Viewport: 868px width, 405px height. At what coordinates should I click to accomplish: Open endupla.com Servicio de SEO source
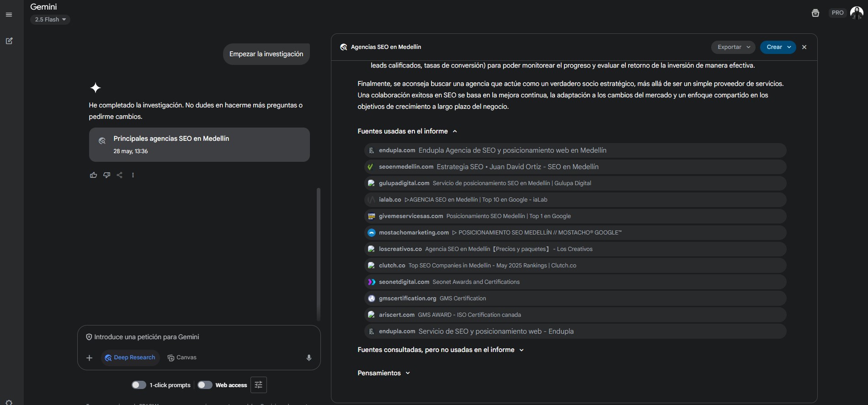click(575, 331)
